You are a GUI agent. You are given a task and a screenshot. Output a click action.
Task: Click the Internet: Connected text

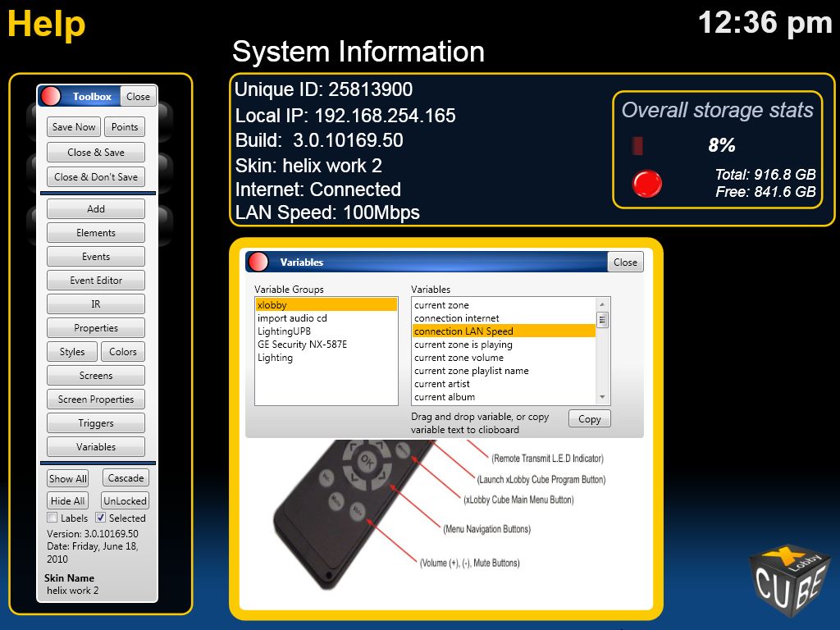(x=317, y=189)
